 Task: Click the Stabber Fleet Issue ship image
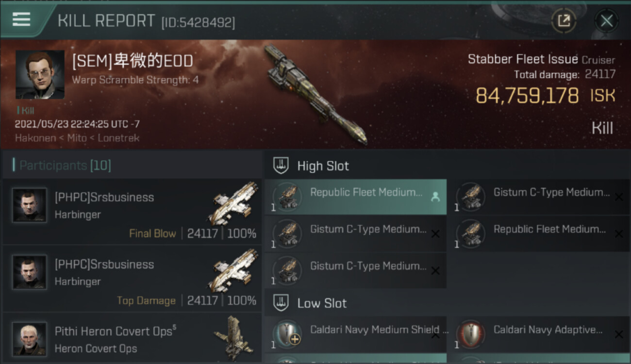[315, 95]
